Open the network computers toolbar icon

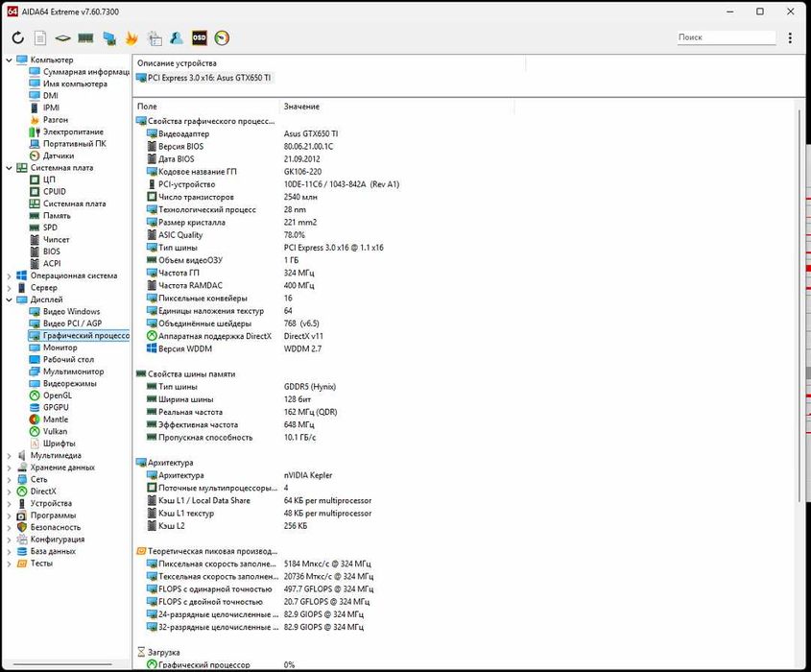tap(109, 37)
